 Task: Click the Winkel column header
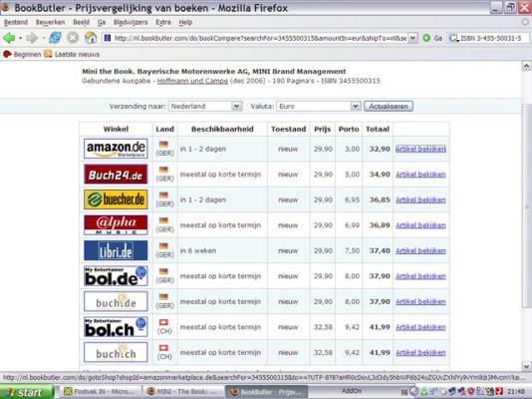coord(116,129)
